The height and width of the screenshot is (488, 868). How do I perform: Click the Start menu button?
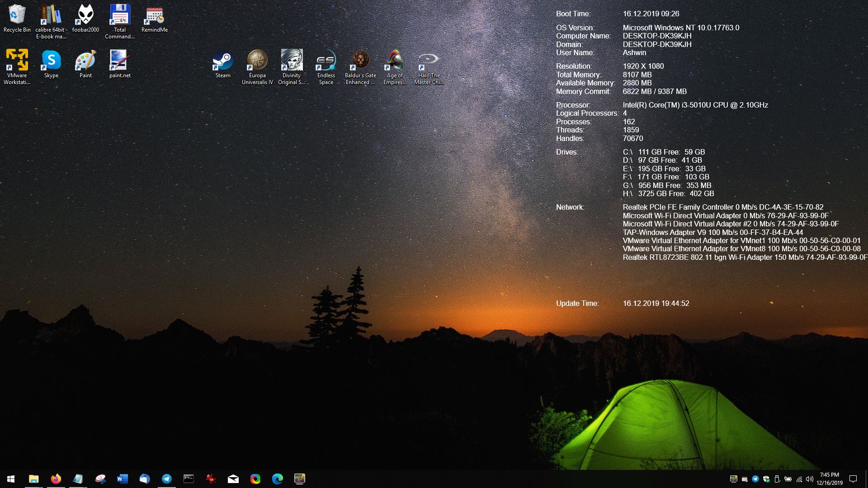click(x=10, y=479)
